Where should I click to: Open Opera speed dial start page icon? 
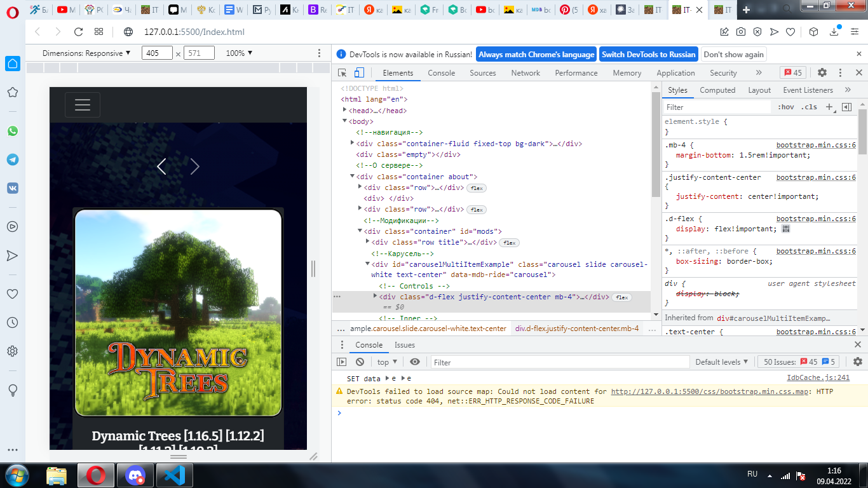[98, 32]
